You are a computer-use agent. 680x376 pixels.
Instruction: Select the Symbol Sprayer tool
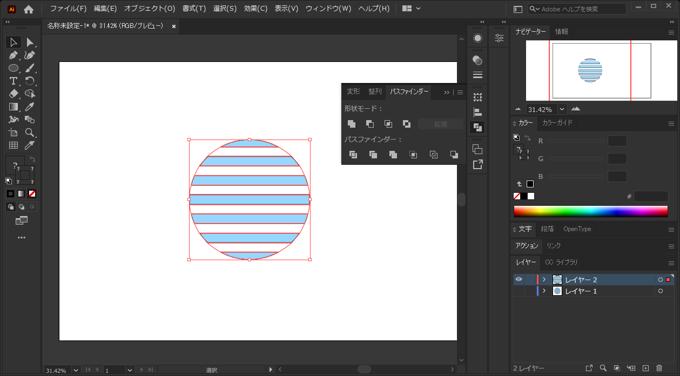click(x=13, y=120)
